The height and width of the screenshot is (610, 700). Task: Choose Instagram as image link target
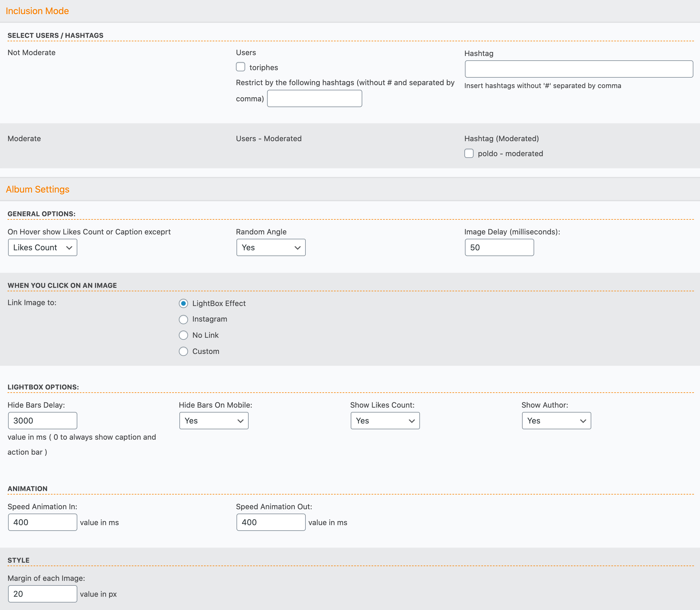183,319
